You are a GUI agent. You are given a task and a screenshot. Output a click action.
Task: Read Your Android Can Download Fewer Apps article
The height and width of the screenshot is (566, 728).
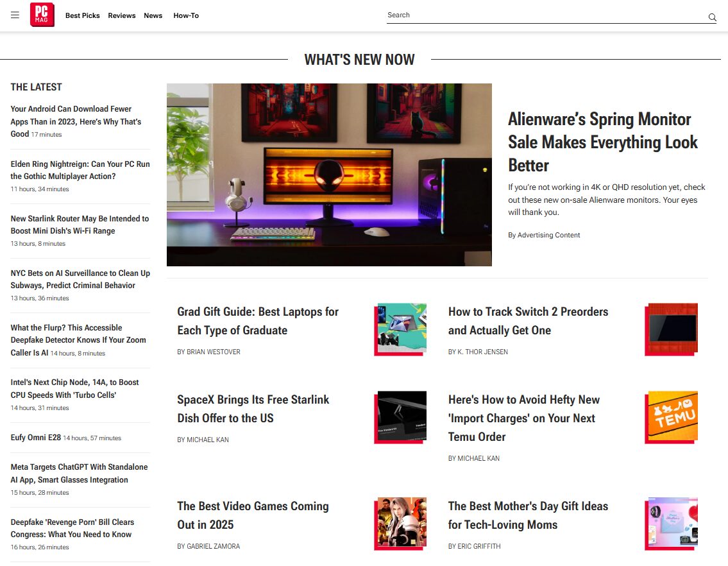coord(76,121)
